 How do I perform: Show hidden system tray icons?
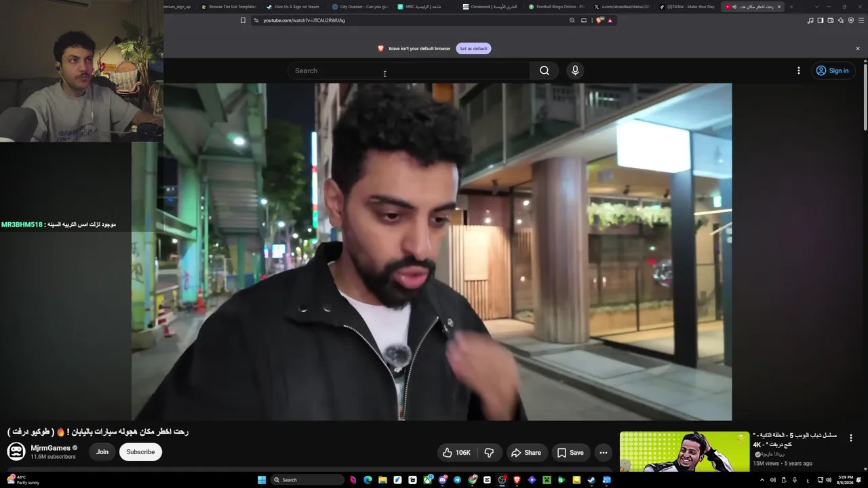762,480
